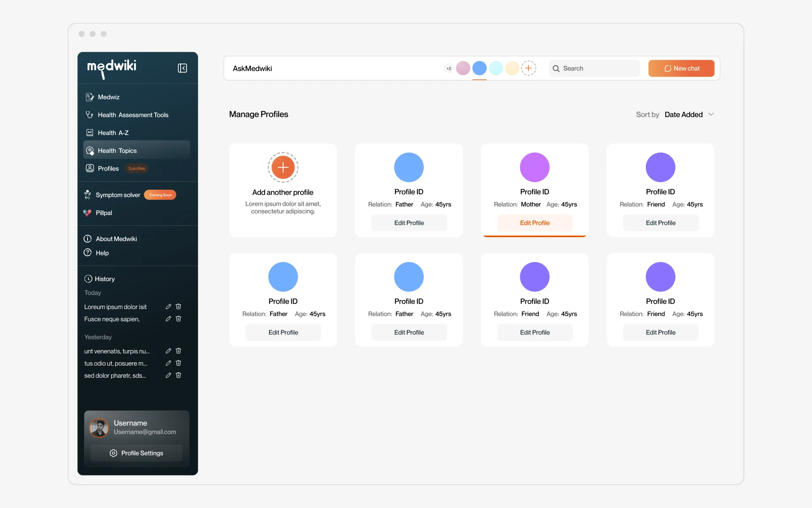This screenshot has width=812, height=508.
Task: Open Health Assessment Tools
Action: 133,115
